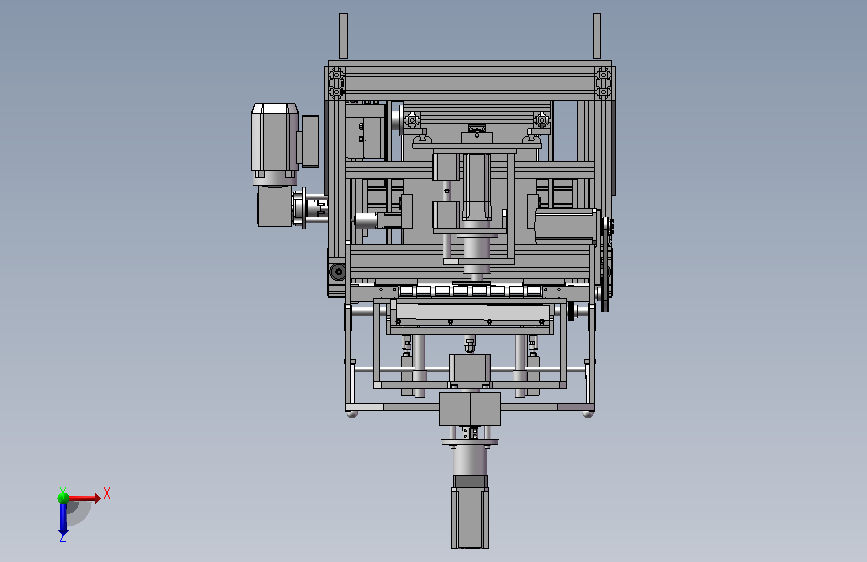
Task: Select the square coupling housing above the bottom motor
Action: (x=470, y=409)
